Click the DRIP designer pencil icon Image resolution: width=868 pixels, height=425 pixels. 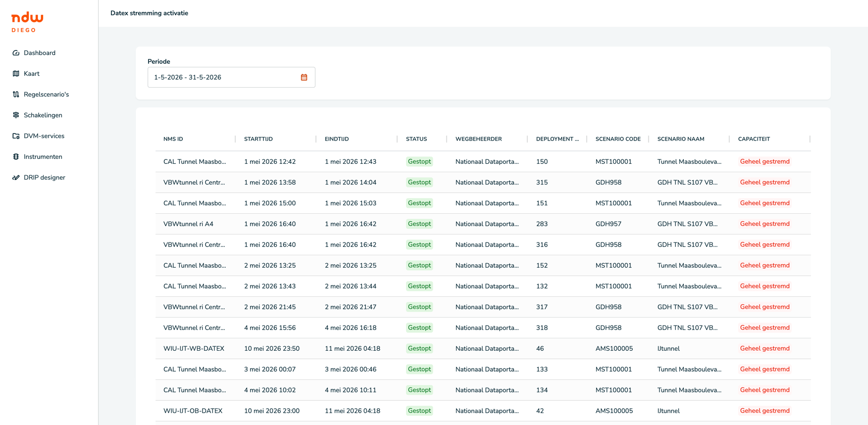tap(16, 178)
